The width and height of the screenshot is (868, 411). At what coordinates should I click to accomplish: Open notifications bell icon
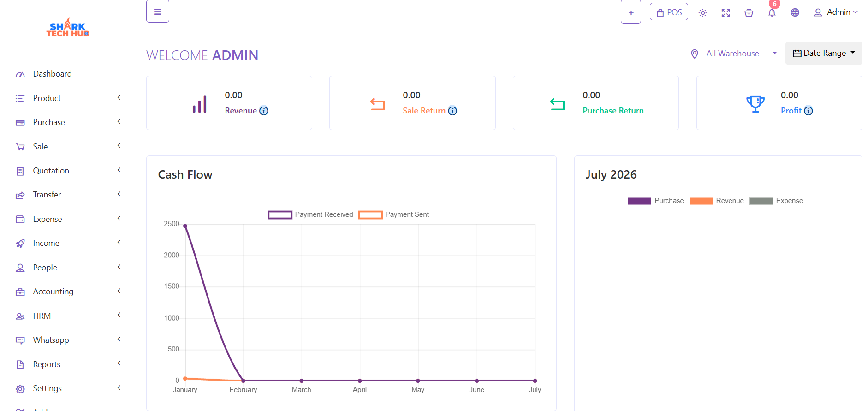tap(772, 13)
